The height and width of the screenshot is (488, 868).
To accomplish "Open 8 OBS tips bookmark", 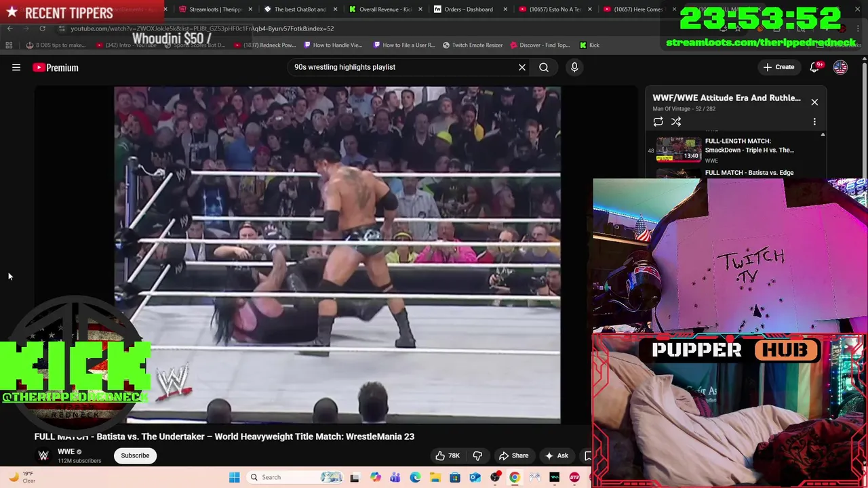I will click(x=56, y=45).
